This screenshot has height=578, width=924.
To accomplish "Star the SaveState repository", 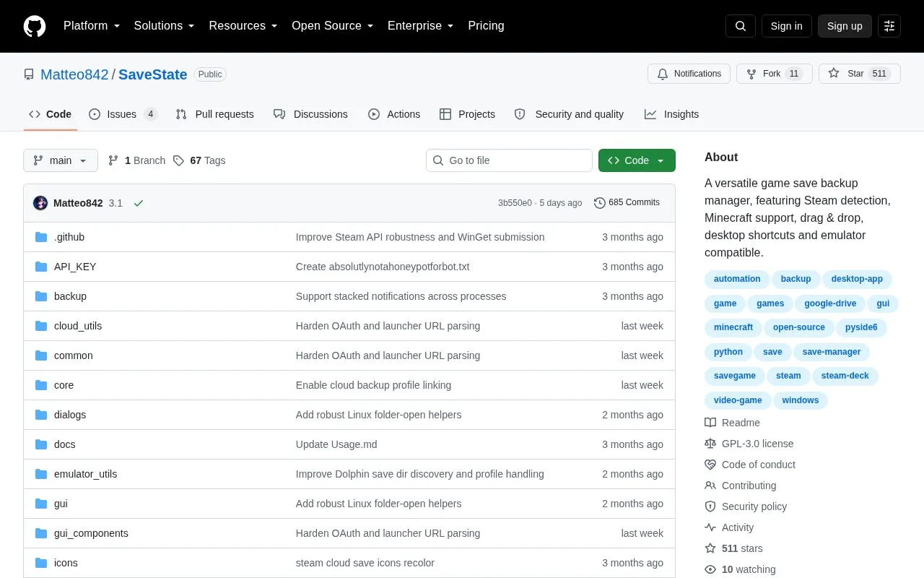I will [860, 74].
